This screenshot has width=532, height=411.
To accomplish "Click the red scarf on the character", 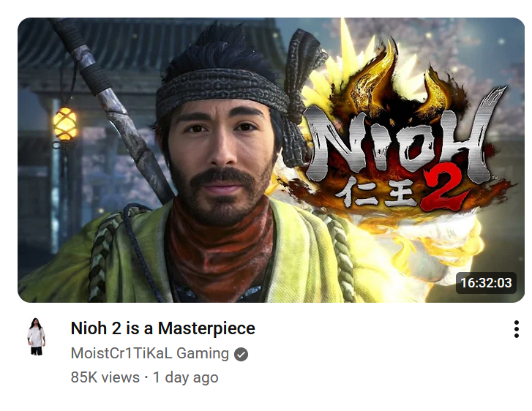I will [220, 254].
